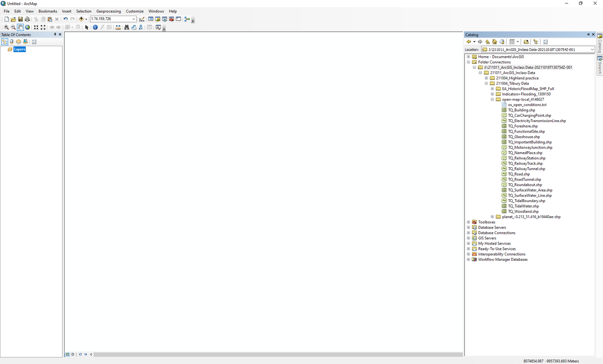
Task: Open the Catalog Location dropdown
Action: point(592,49)
